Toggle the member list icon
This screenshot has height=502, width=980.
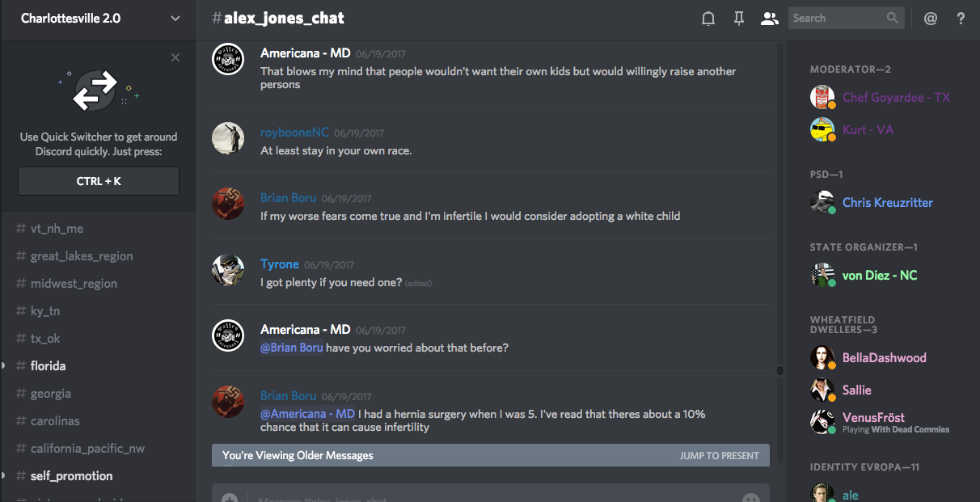[x=769, y=18]
